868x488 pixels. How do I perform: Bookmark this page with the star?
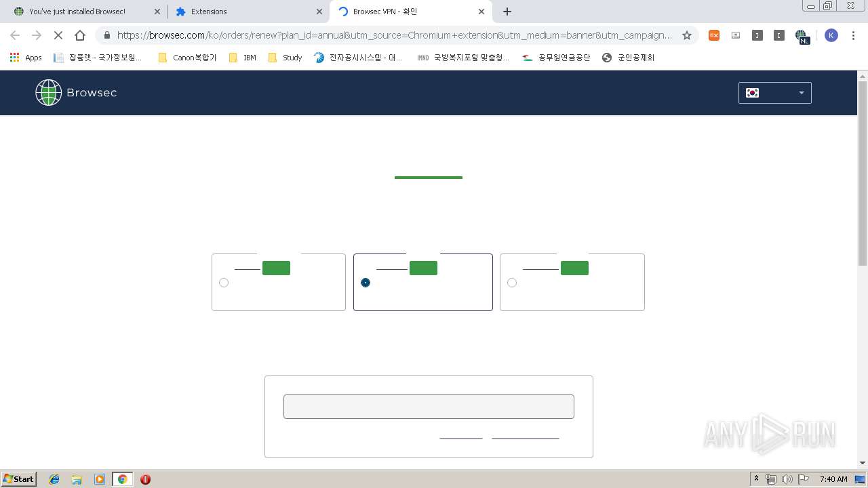click(687, 35)
